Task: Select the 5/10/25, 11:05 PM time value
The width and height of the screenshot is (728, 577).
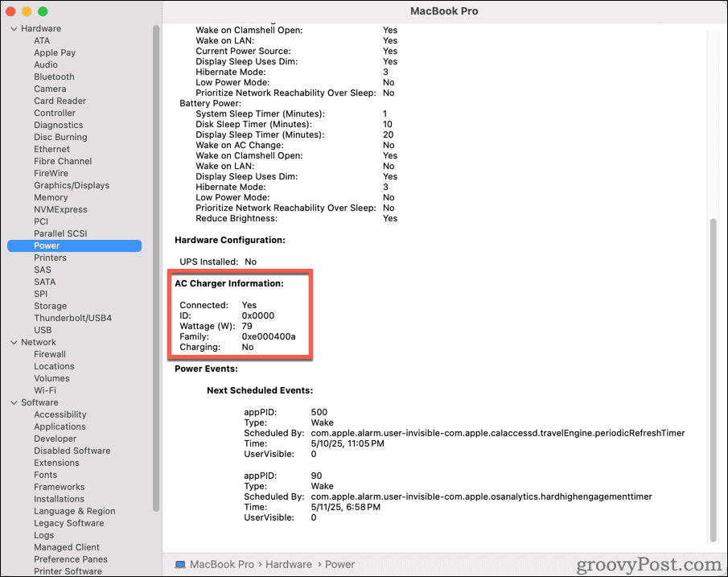Action: (x=348, y=443)
